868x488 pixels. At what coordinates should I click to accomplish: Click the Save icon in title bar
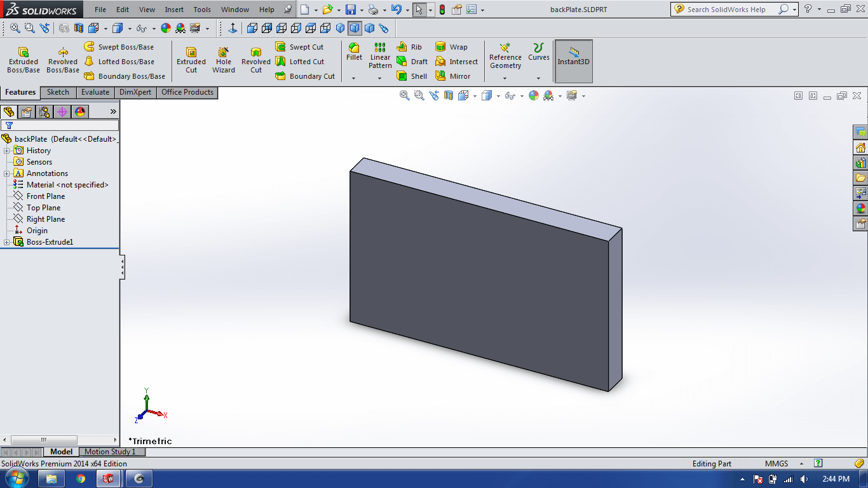pyautogui.click(x=351, y=10)
